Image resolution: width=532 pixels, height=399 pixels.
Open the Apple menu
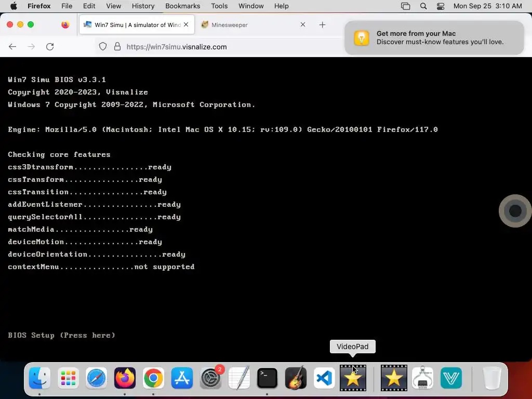pos(14,6)
